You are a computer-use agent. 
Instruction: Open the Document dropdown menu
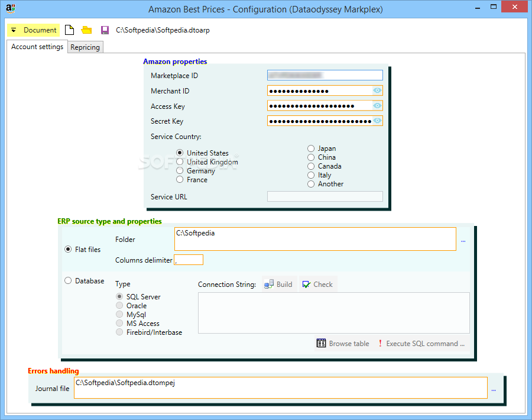(x=33, y=30)
